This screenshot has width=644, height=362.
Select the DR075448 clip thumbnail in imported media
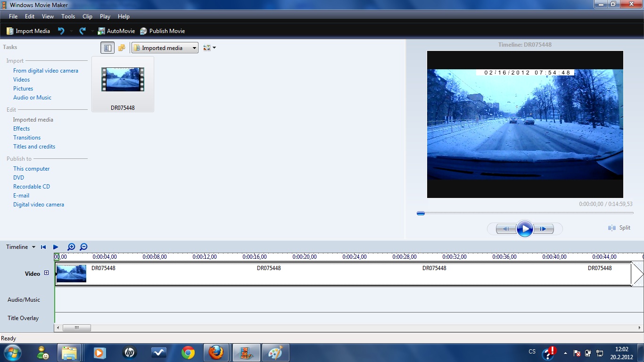pyautogui.click(x=123, y=85)
